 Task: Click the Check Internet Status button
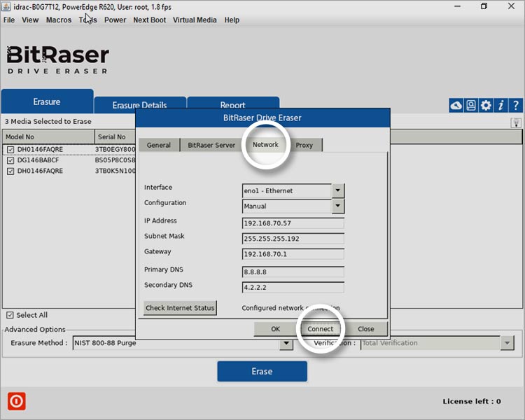(x=180, y=308)
